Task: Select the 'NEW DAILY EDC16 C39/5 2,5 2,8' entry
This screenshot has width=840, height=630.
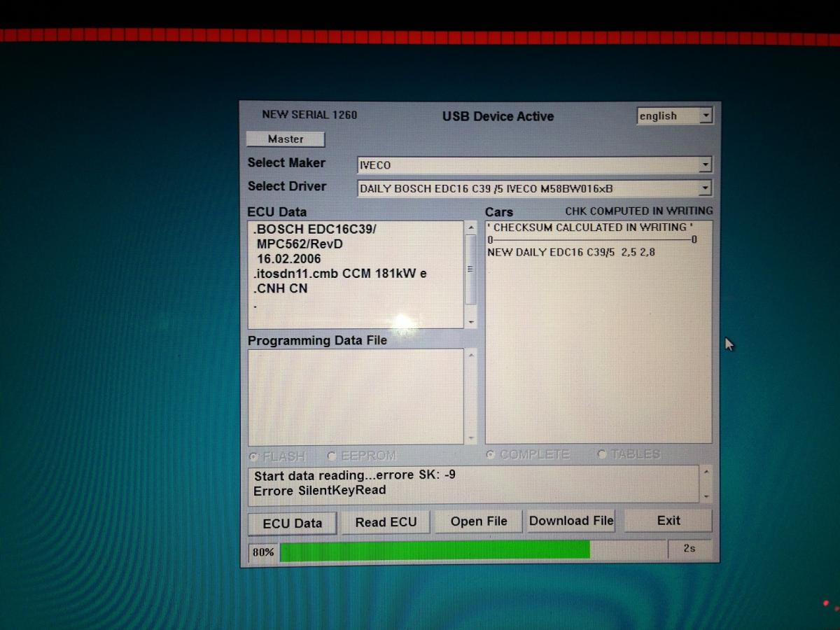Action: 571,252
